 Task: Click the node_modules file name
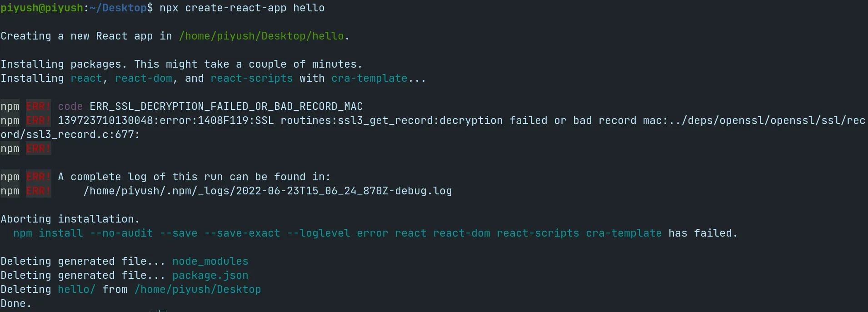[210, 261]
